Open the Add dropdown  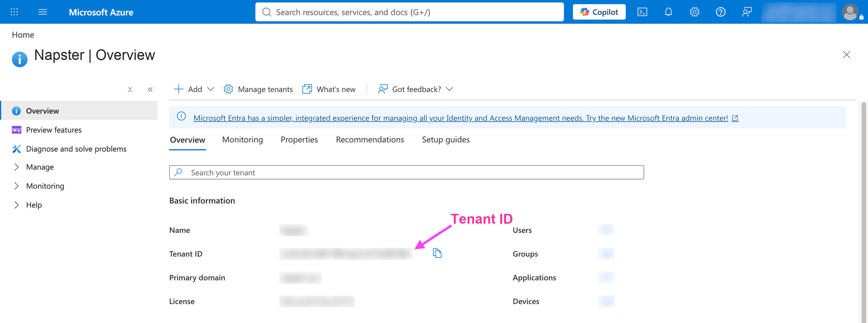194,89
